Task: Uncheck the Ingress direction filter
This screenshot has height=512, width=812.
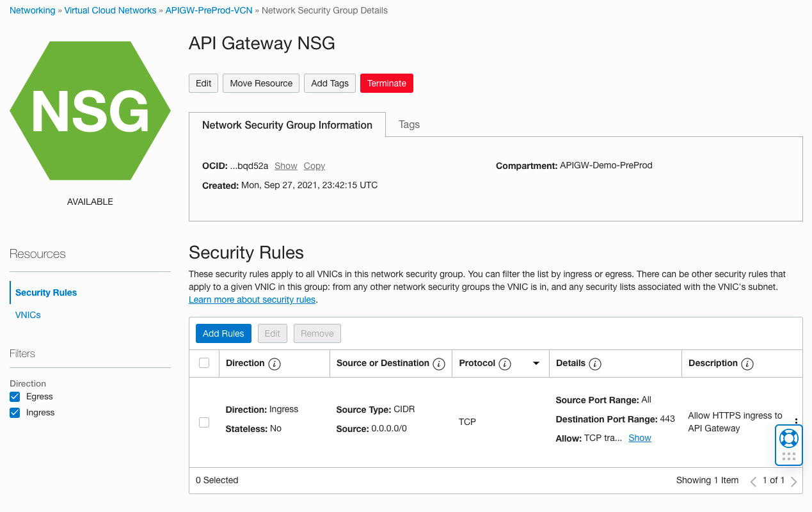Action: tap(14, 412)
